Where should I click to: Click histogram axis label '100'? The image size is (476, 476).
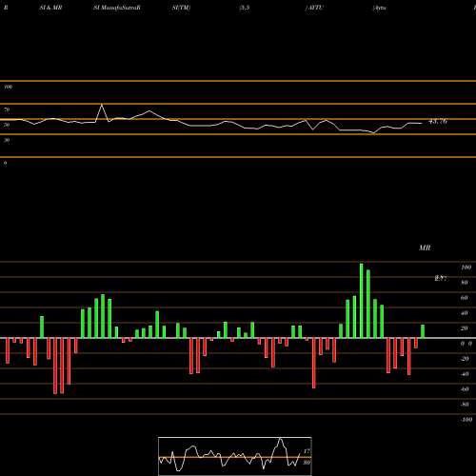(466, 268)
